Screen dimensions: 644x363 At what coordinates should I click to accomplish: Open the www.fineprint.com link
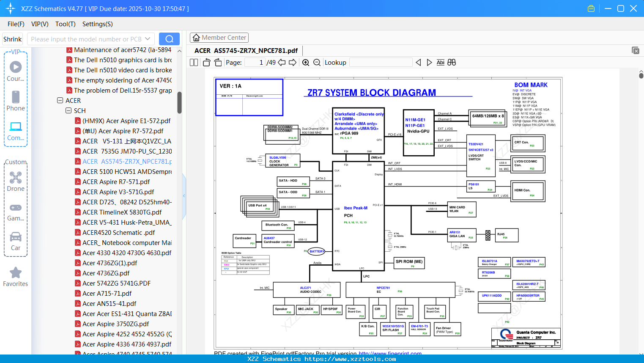[390, 353]
